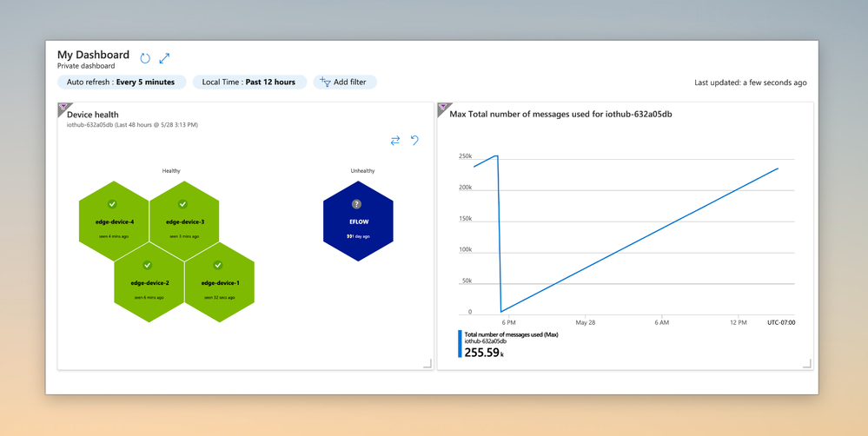Select the edge-device-2 hexagon

149,282
